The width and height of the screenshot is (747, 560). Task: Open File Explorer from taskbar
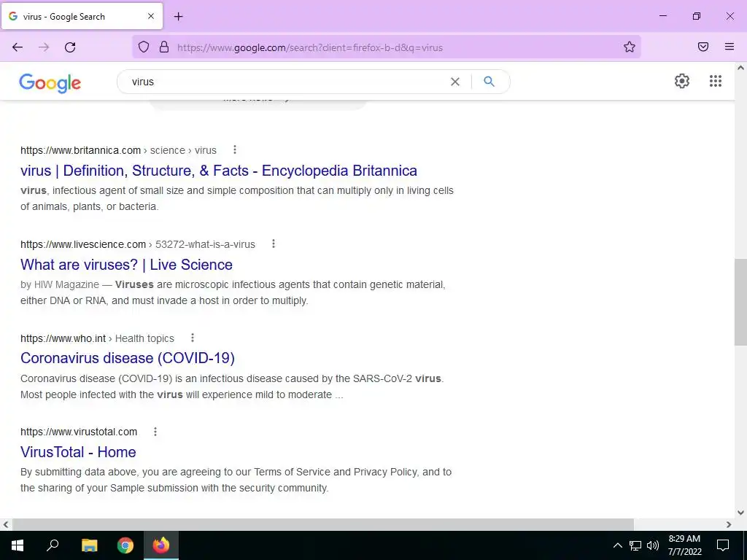[x=89, y=545]
